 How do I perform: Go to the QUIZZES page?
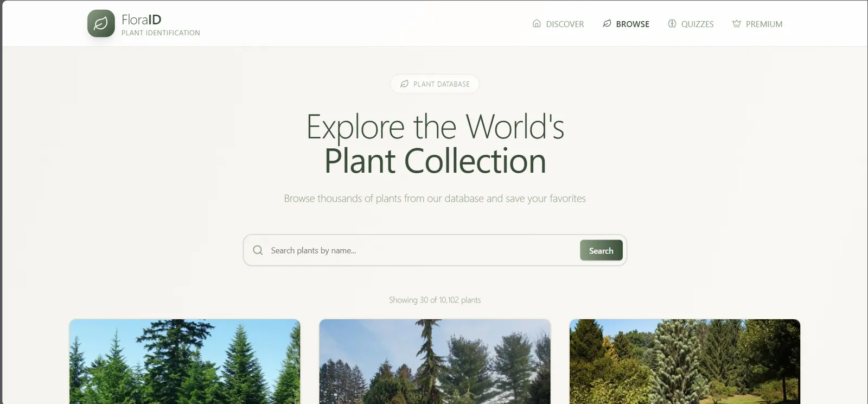click(x=691, y=24)
